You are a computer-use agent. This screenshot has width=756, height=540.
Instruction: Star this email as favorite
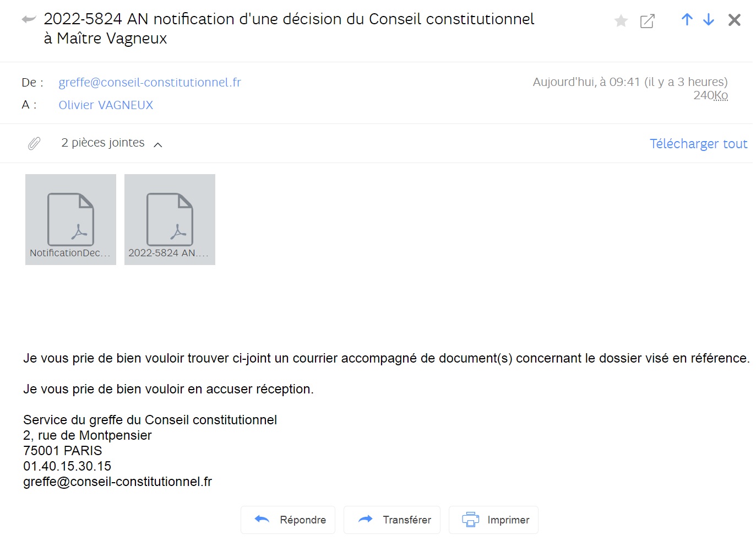(x=621, y=21)
